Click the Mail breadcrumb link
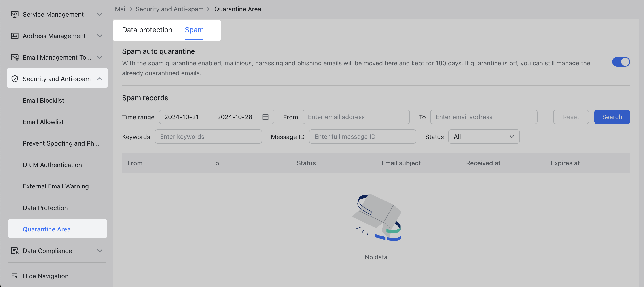 click(121, 9)
